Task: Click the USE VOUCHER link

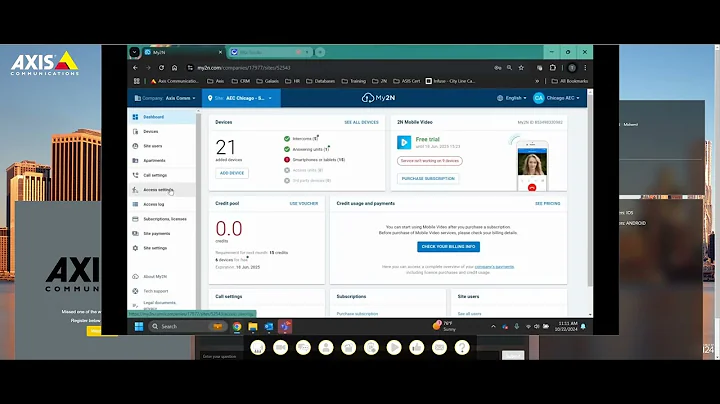Action: [x=304, y=203]
